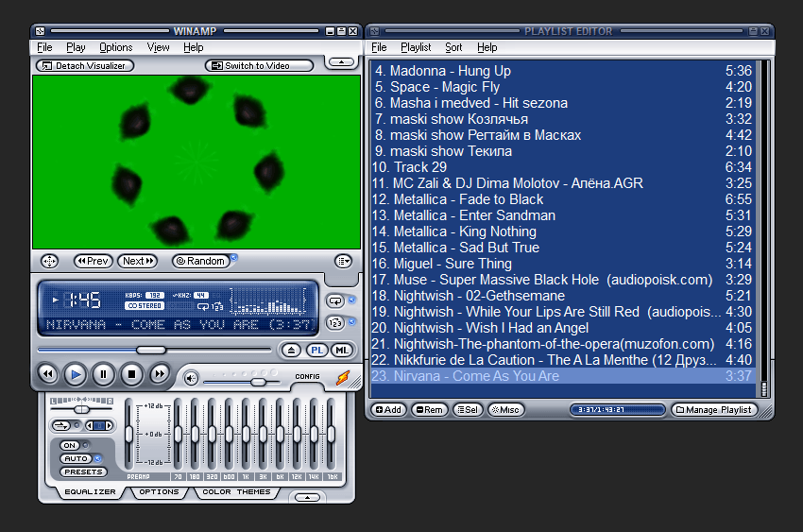
Task: Collapse the visualizer with the up-arrow tab
Action: 342,62
